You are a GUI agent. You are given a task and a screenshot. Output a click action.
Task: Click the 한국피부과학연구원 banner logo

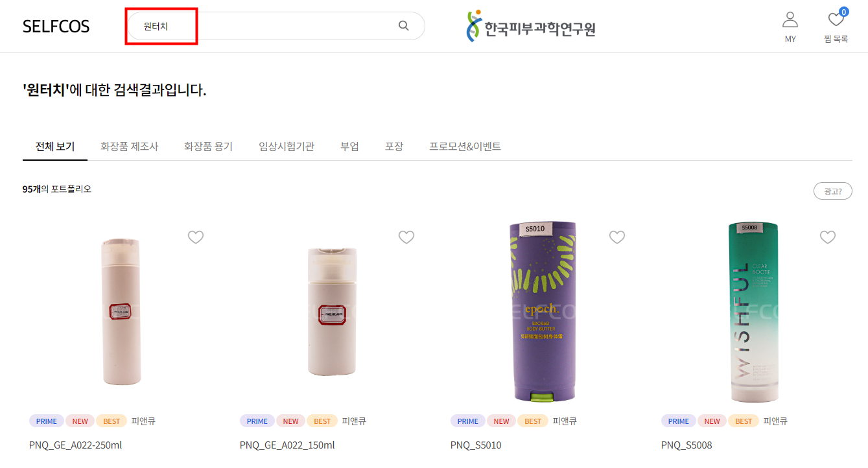click(x=531, y=27)
